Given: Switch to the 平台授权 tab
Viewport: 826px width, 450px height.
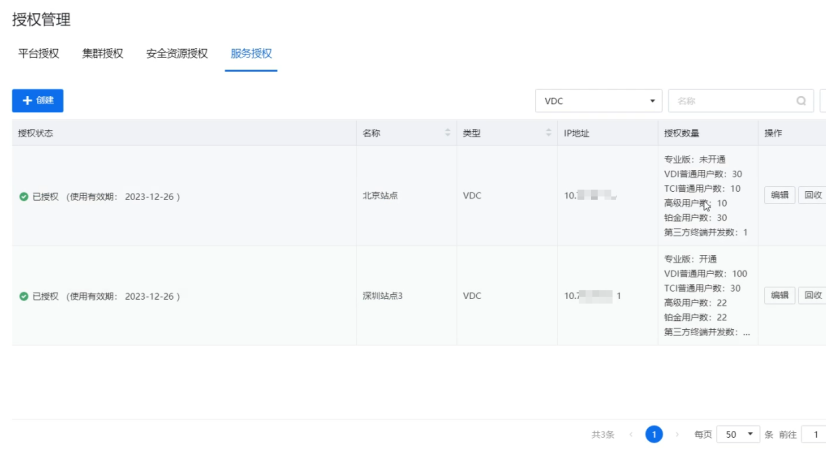Looking at the screenshot, I should pos(39,54).
